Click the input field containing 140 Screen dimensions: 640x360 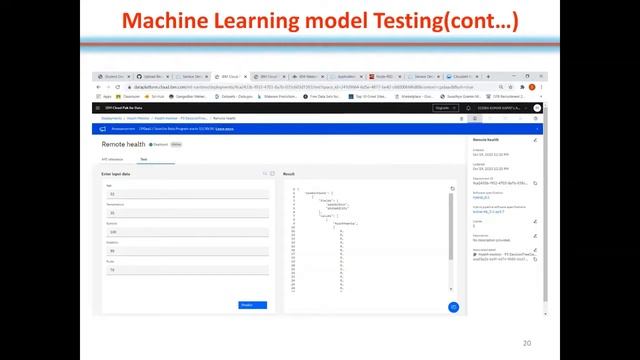coord(188,232)
